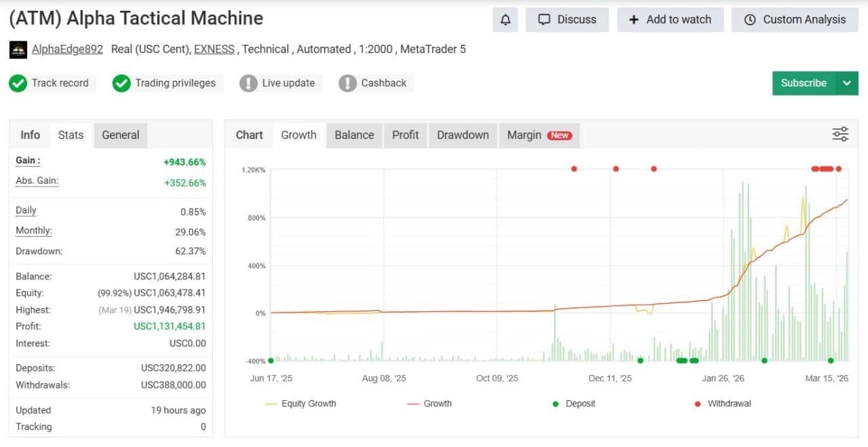Click the Discuss button
Screen dimensions: 868x447
(x=567, y=20)
